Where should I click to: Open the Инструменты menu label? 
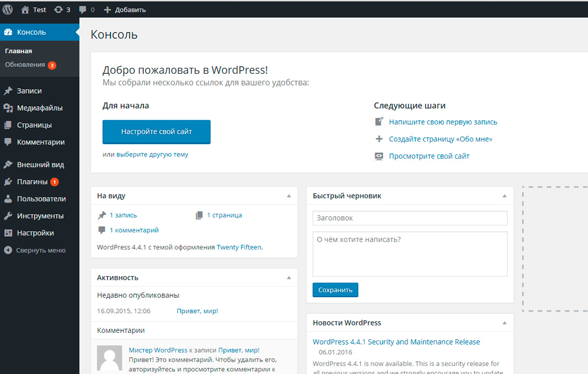[x=40, y=216]
